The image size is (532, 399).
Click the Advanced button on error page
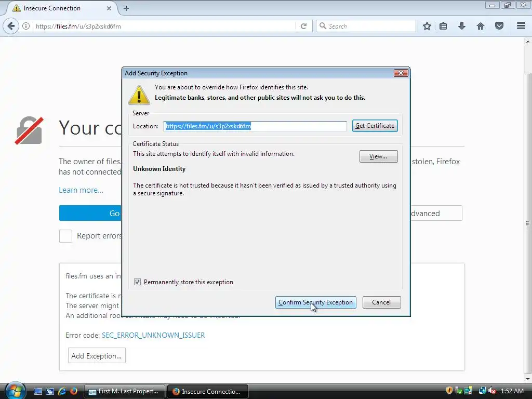436,213
